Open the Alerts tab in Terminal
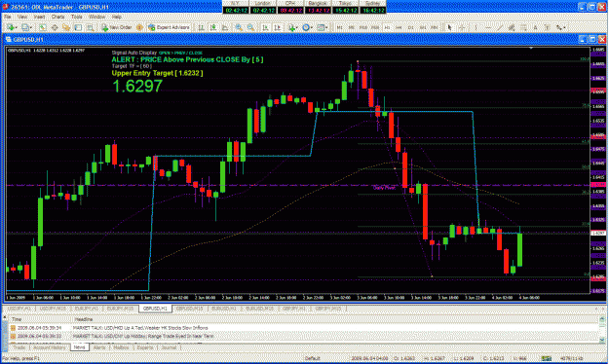Viewport: 609px width, 364px height. tap(99, 347)
